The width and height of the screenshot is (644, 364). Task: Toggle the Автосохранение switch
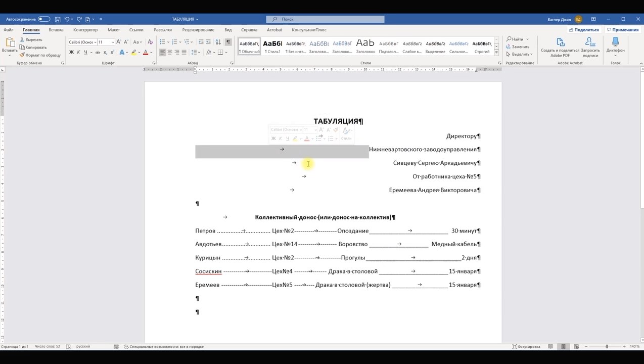click(x=44, y=19)
